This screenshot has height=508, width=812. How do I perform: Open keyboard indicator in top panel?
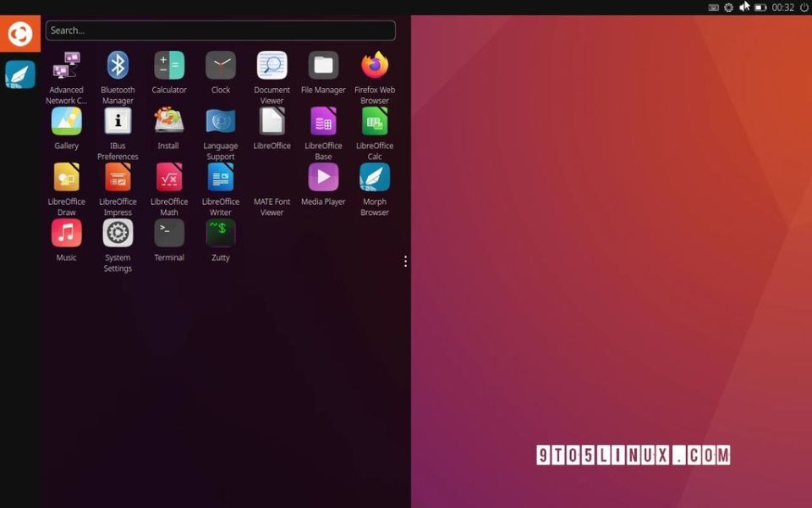pos(713,8)
